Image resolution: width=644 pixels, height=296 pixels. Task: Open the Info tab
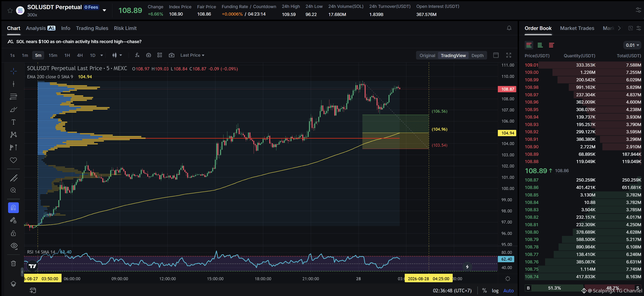click(66, 28)
